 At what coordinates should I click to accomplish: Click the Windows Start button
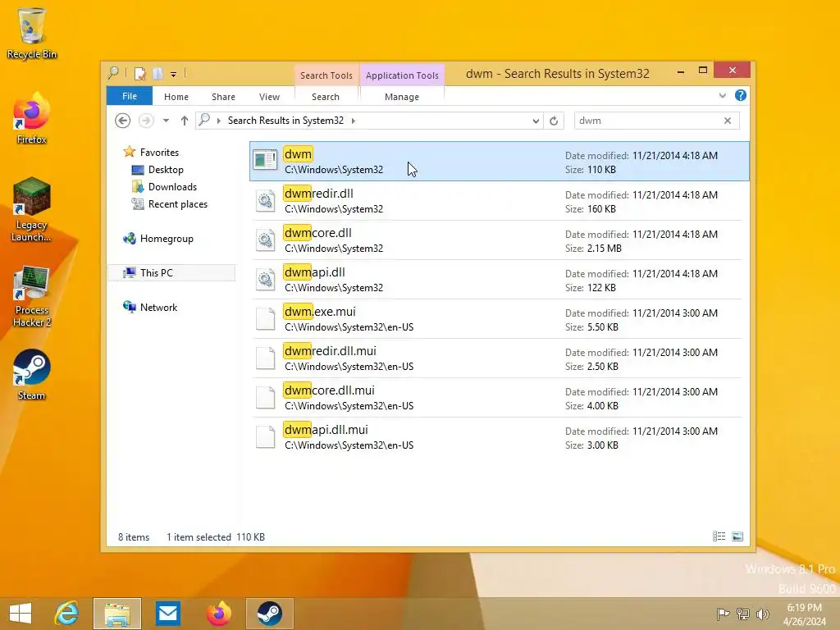21,614
